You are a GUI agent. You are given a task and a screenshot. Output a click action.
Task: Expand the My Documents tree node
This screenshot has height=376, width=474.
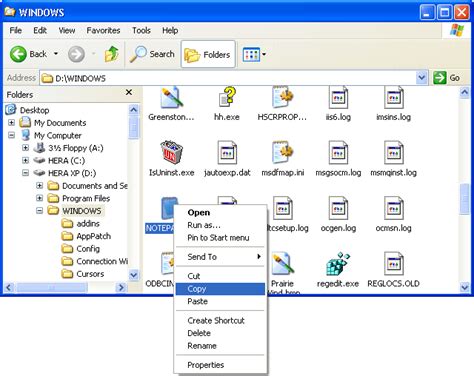click(x=11, y=123)
